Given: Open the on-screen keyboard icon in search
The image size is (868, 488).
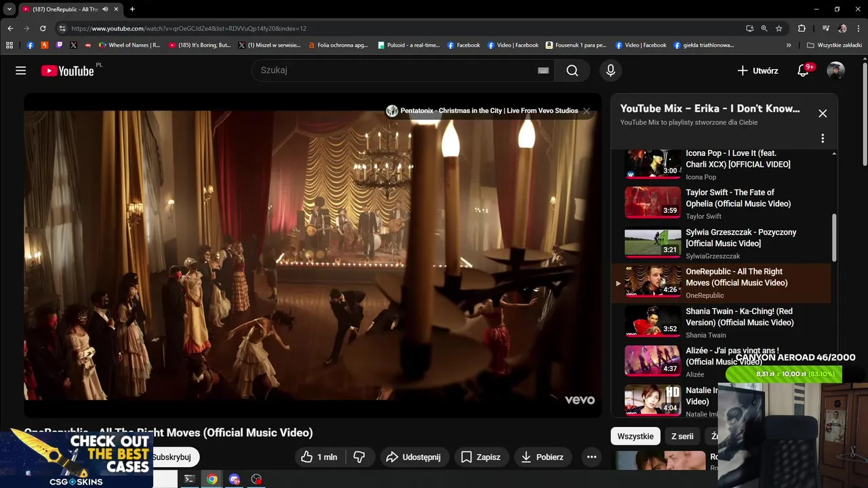Looking at the screenshot, I should point(543,70).
